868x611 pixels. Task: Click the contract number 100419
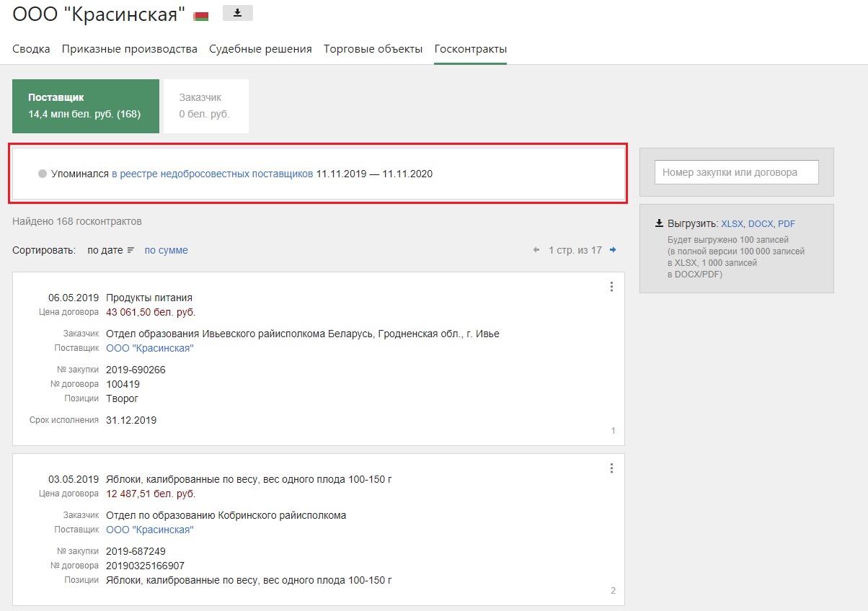click(123, 384)
